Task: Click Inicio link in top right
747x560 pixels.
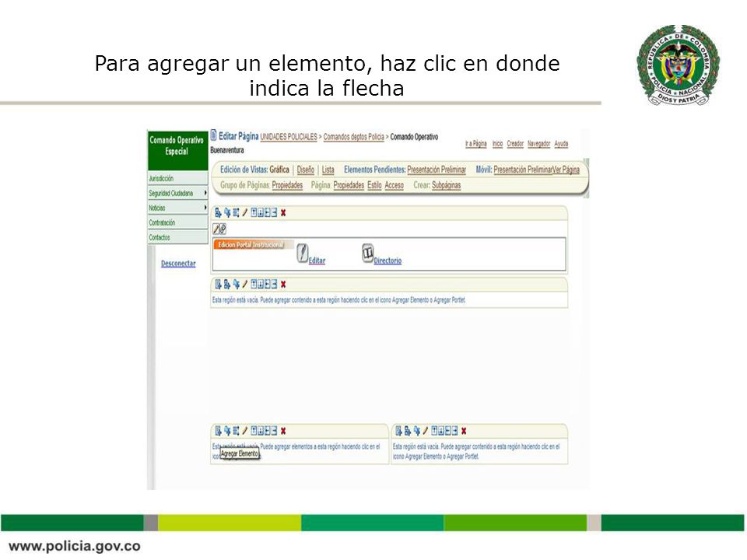Action: pos(497,143)
